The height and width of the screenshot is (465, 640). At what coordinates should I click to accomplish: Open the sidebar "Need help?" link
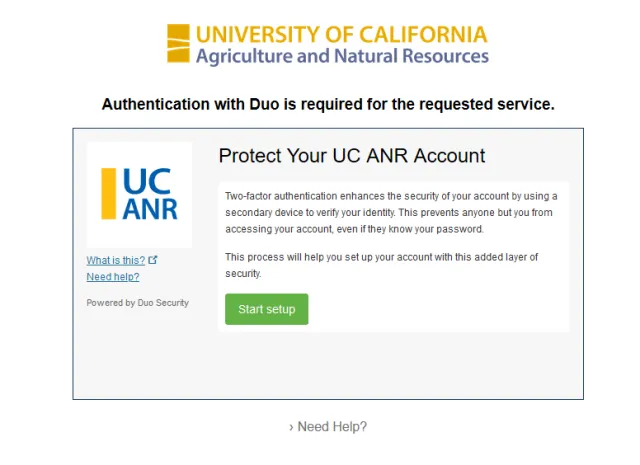pos(113,276)
